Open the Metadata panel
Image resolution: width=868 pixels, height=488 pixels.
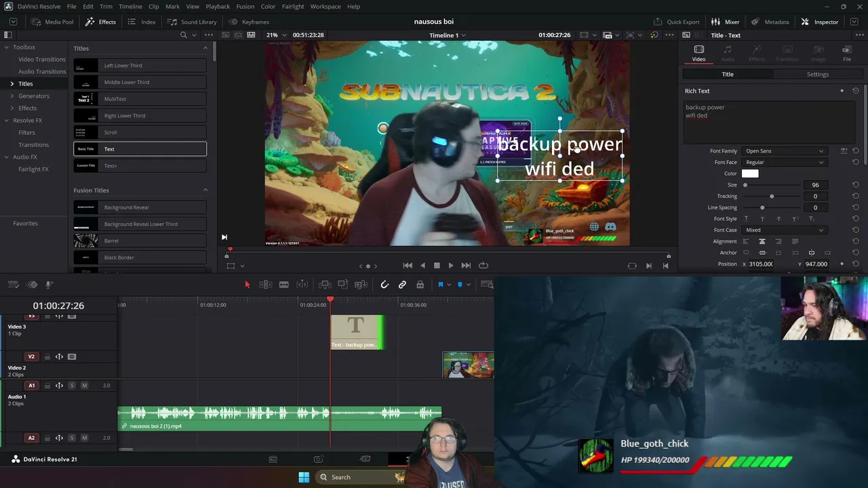[770, 22]
